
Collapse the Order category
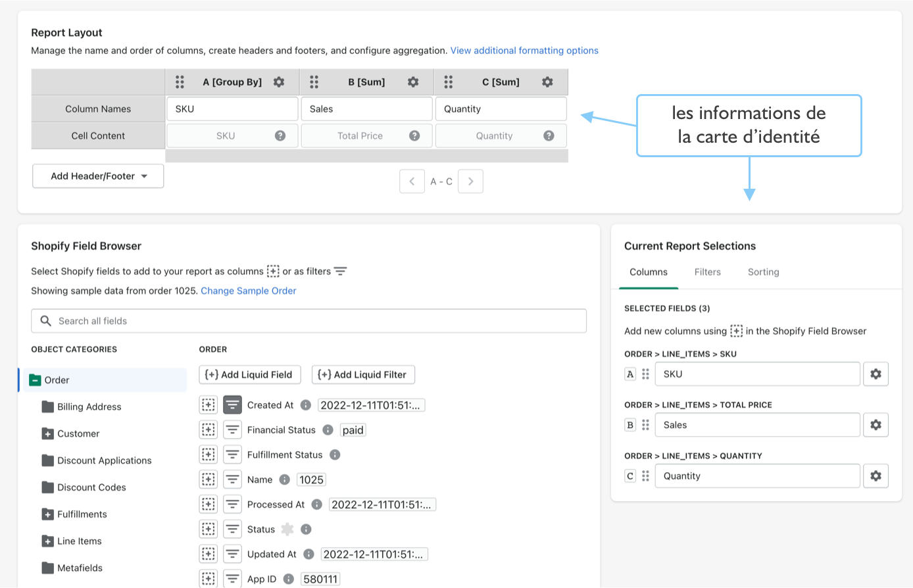pos(35,380)
